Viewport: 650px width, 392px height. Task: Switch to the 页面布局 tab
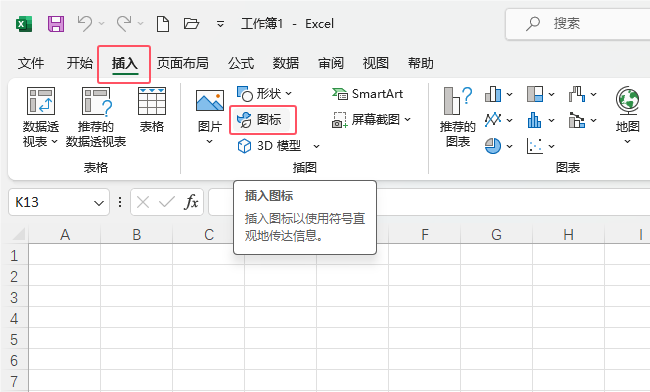coord(182,63)
